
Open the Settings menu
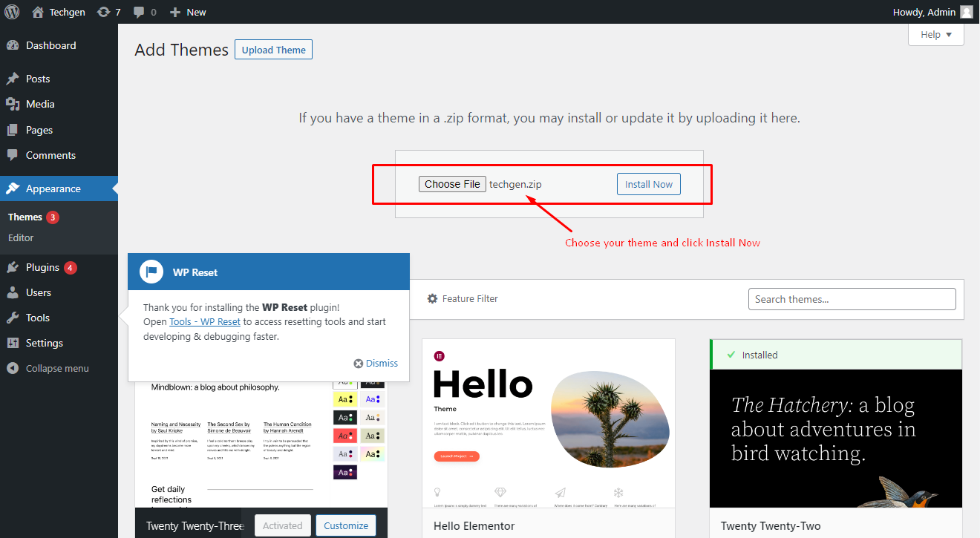59,343
